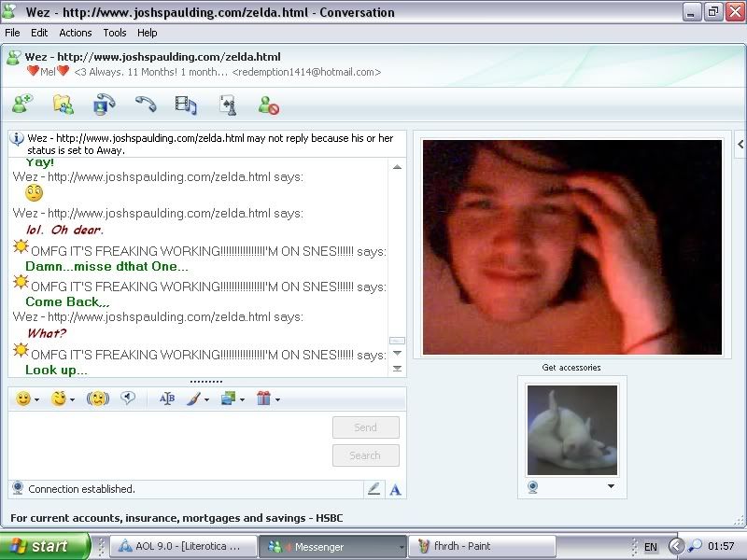747x560 pixels.
Task: Start a video call via the toolbar
Action: pos(104,105)
